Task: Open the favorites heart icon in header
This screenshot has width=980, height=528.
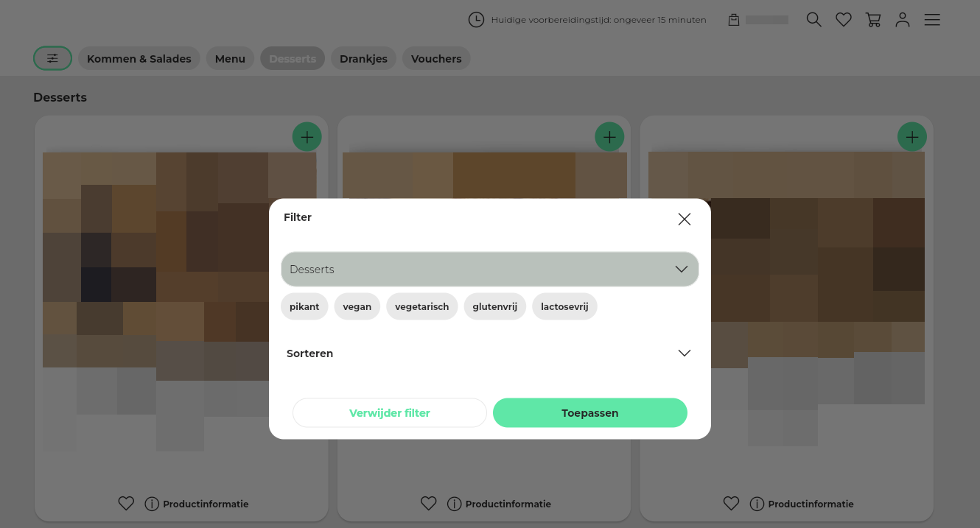Action: point(844,20)
